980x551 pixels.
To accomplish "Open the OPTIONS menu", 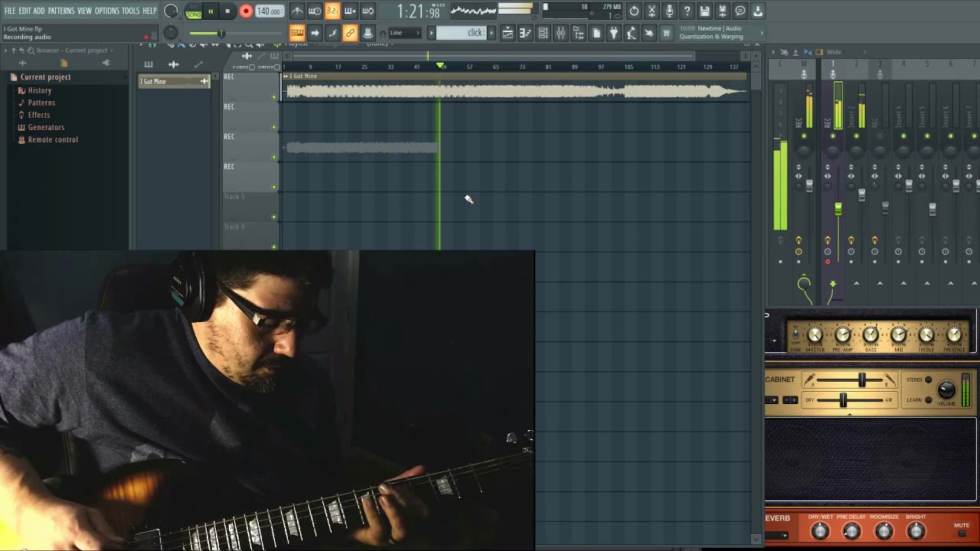I will [107, 11].
